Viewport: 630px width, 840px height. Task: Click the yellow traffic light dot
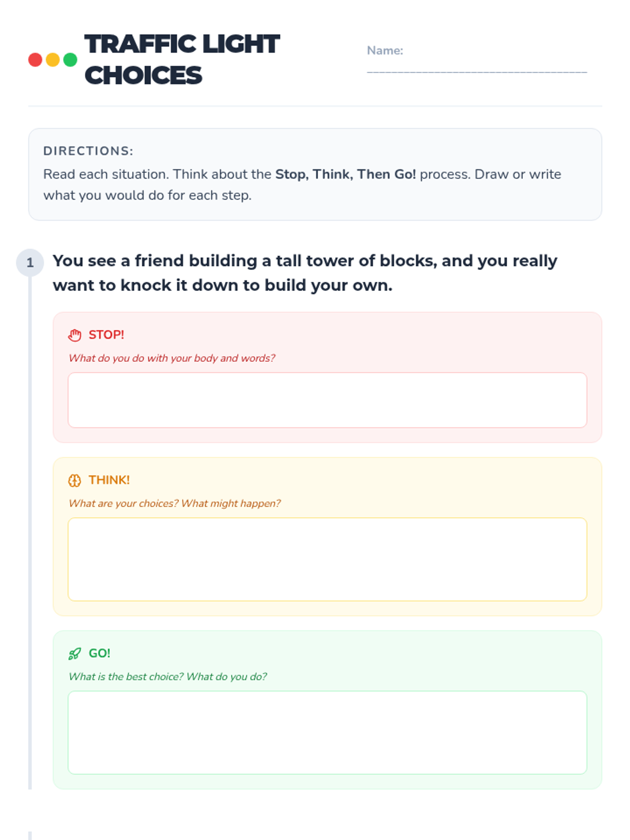point(52,60)
